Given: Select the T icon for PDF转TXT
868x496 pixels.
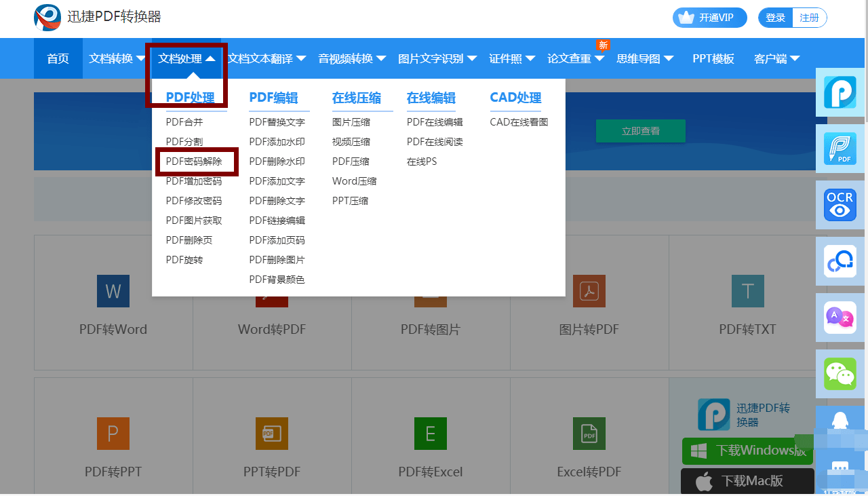Looking at the screenshot, I should [747, 290].
